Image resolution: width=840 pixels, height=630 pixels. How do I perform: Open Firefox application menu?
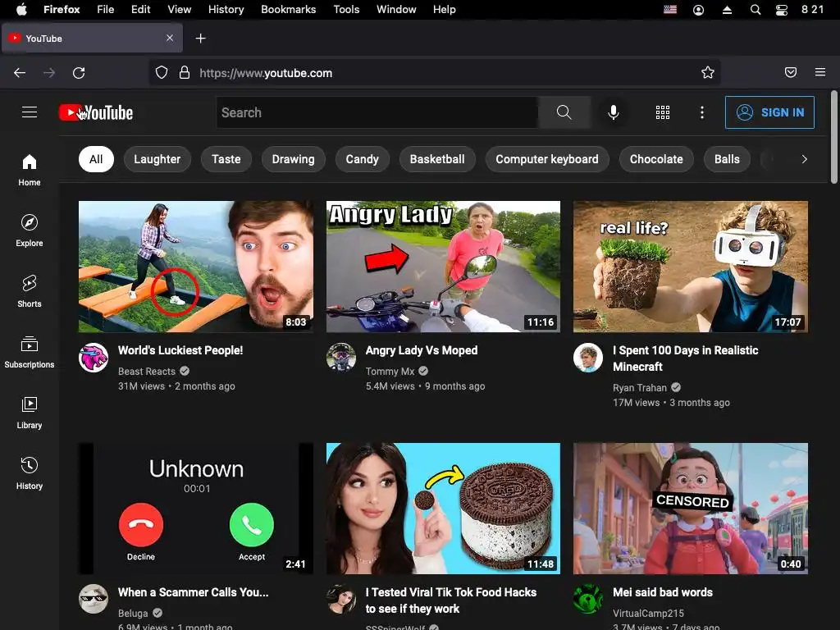(x=820, y=72)
